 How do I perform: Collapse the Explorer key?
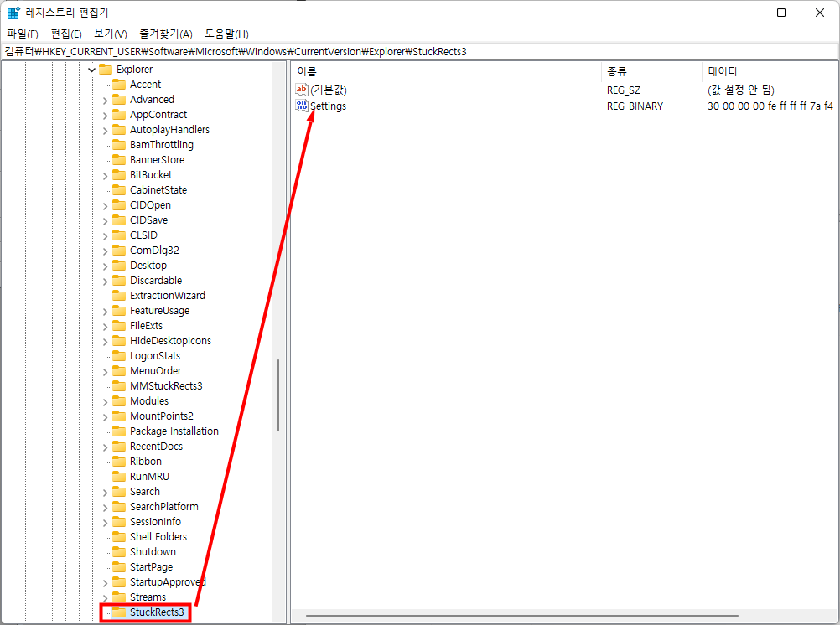click(91, 70)
